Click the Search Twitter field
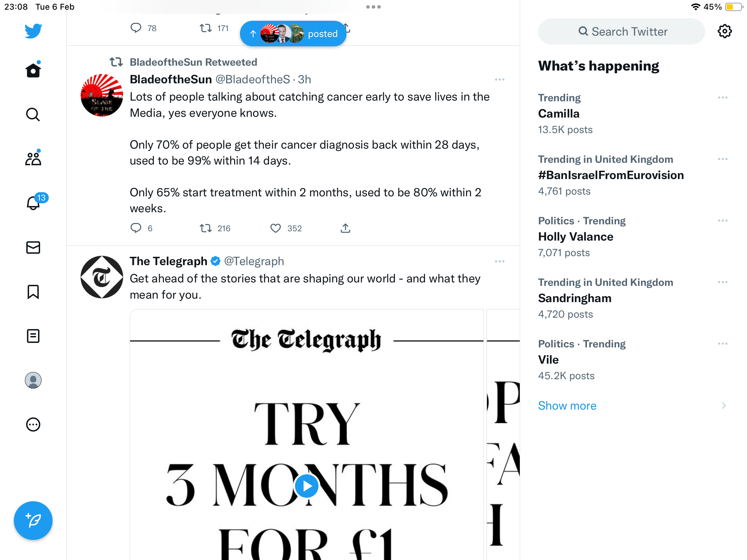Image resolution: width=747 pixels, height=560 pixels. (621, 31)
